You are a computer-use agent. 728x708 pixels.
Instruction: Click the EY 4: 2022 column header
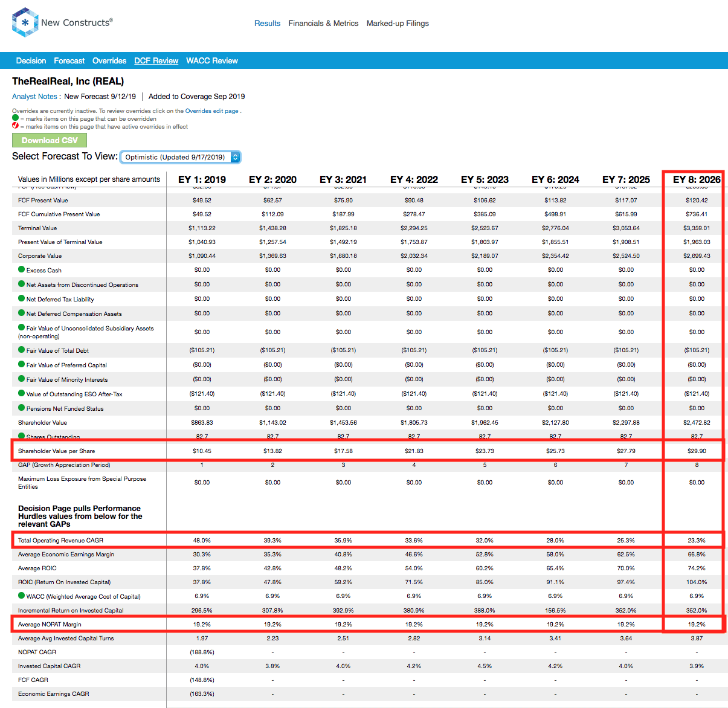414,179
